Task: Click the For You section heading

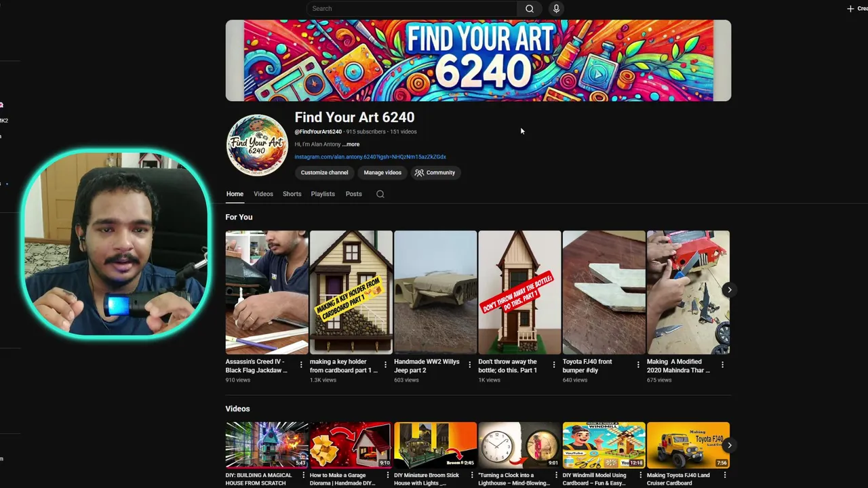Action: (x=239, y=217)
